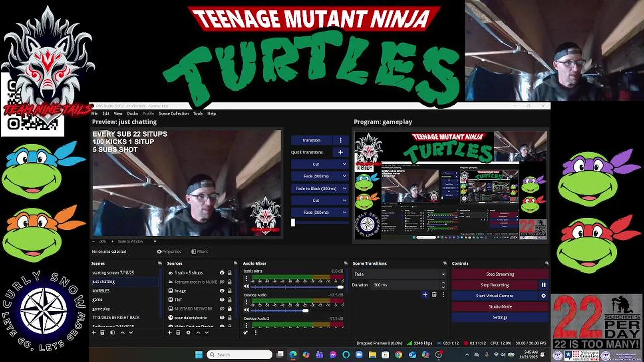Open the Tools menu
The height and width of the screenshot is (362, 644).
coord(198,113)
